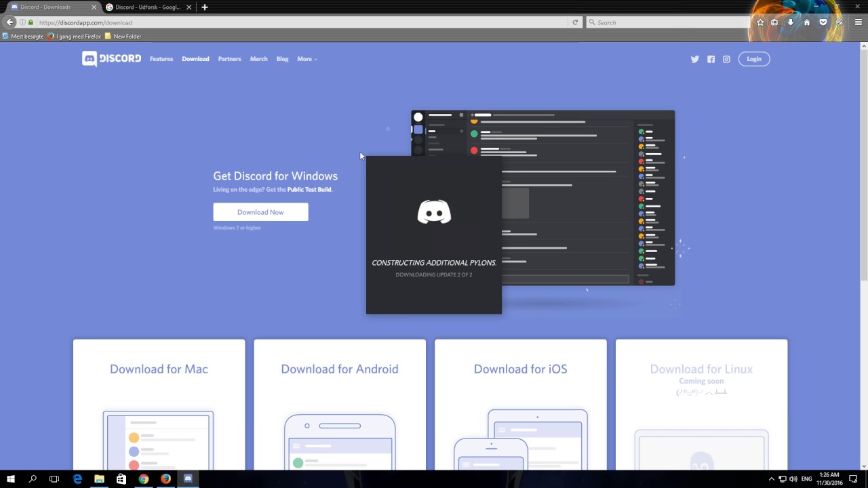Image resolution: width=868 pixels, height=488 pixels.
Task: Open the Blog navigation link
Action: click(282, 59)
